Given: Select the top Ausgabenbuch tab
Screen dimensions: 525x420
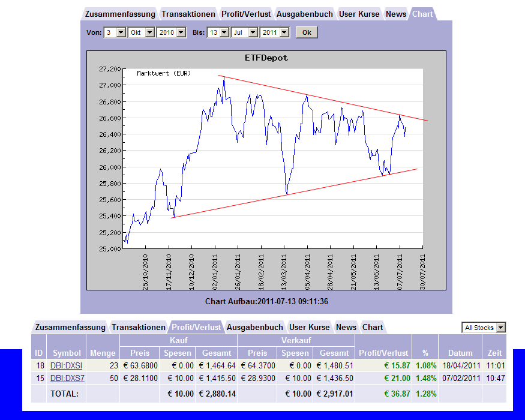Looking at the screenshot, I should click(x=305, y=14).
